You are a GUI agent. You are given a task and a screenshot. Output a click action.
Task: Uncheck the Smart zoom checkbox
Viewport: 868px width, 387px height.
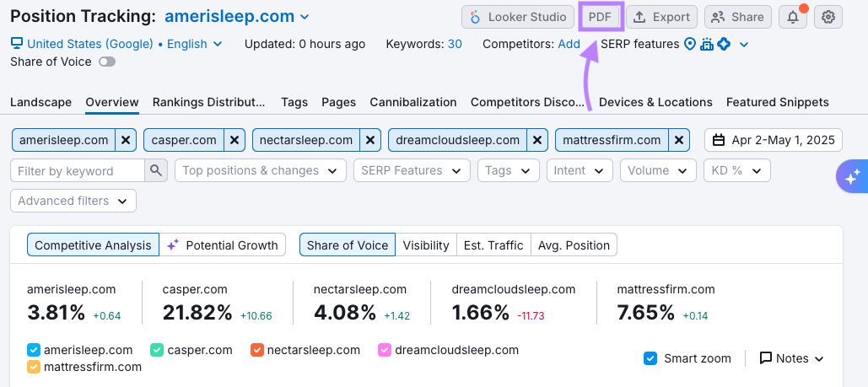coord(650,358)
